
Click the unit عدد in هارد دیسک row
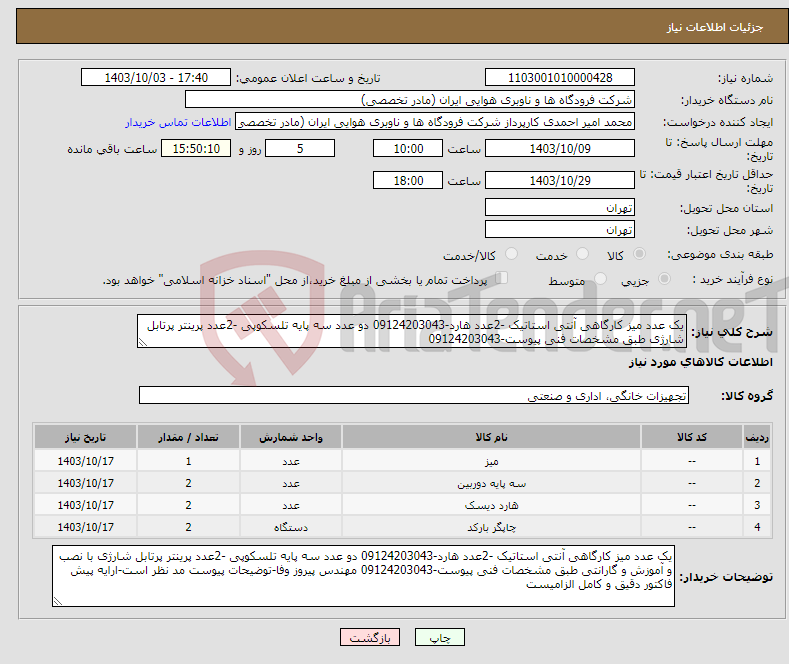point(291,505)
